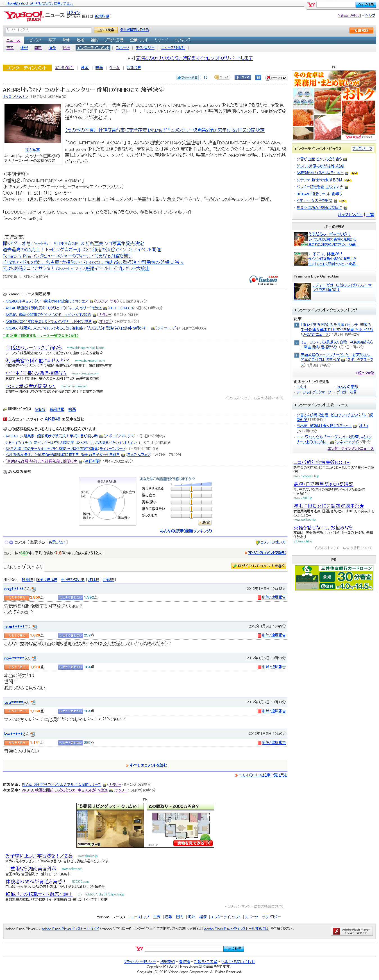Focus the bottom web search input field

pyautogui.click(x=184, y=949)
